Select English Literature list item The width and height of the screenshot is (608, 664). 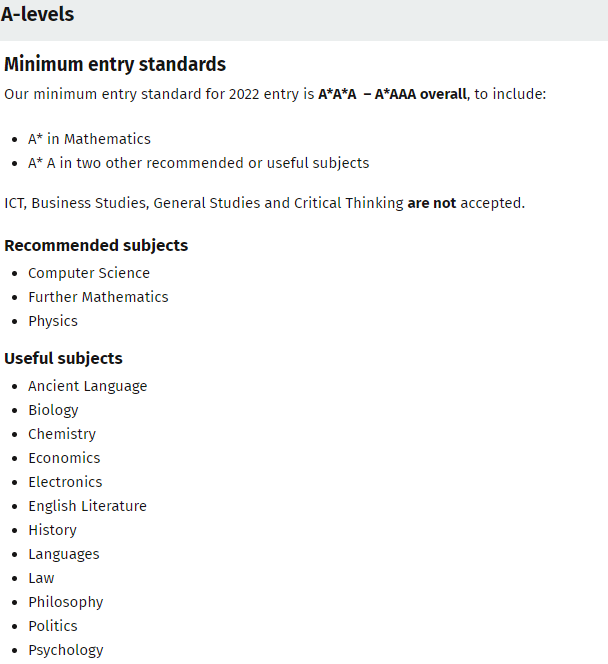87,506
